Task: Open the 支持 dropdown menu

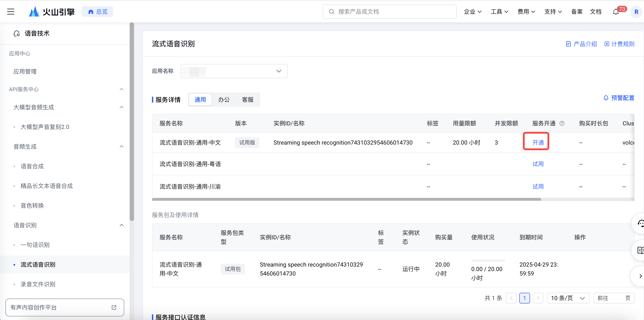Action: pyautogui.click(x=553, y=11)
